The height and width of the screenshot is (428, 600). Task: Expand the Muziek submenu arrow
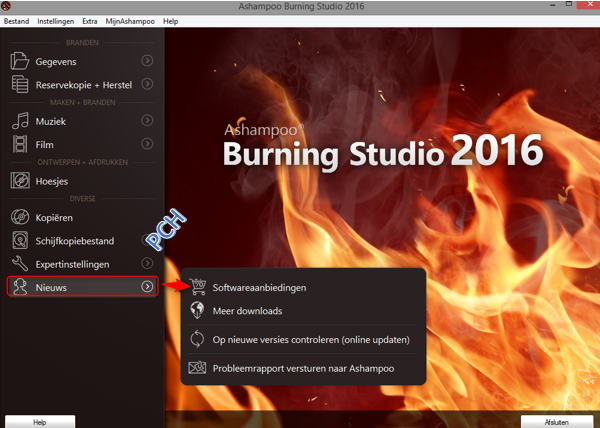click(x=147, y=120)
